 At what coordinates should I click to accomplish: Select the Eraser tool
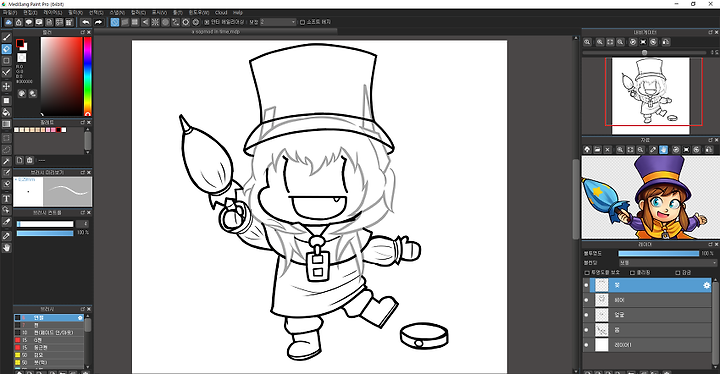coord(6,49)
